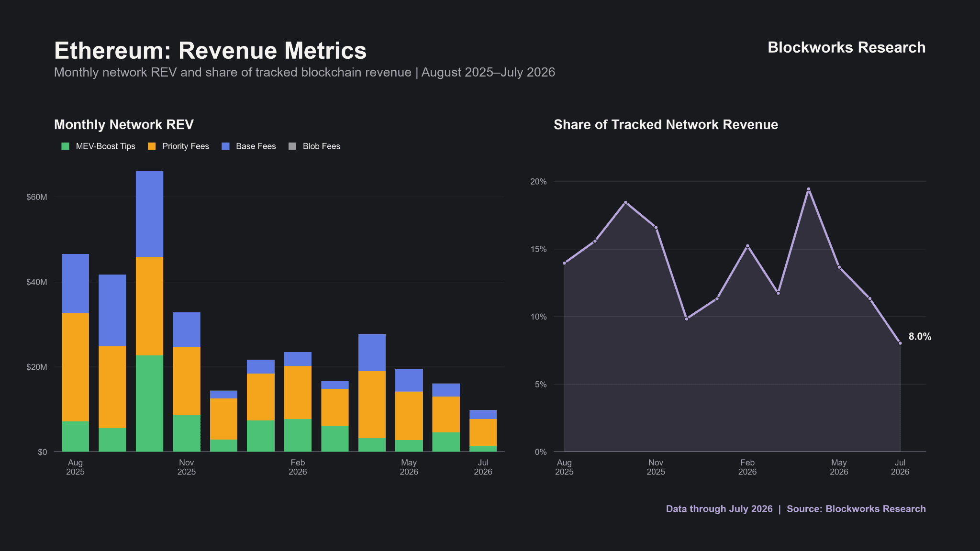Click "Jul 2026" axis label under the line chart
The height and width of the screenshot is (551, 980).
click(900, 467)
